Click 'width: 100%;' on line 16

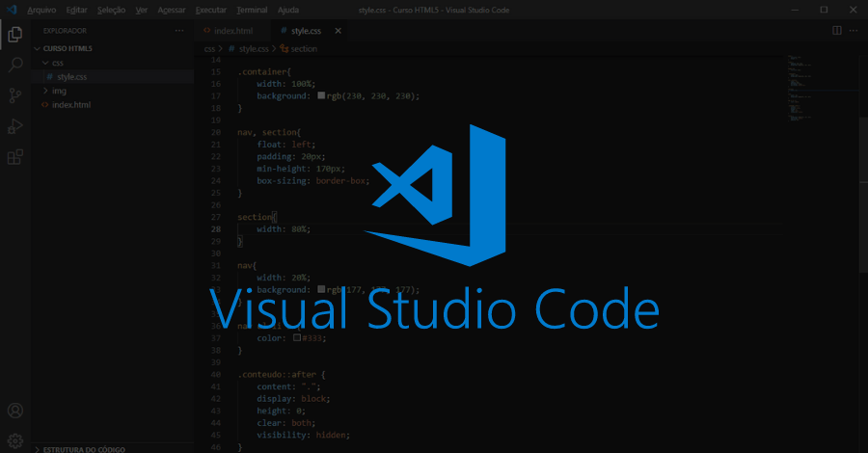tap(285, 84)
